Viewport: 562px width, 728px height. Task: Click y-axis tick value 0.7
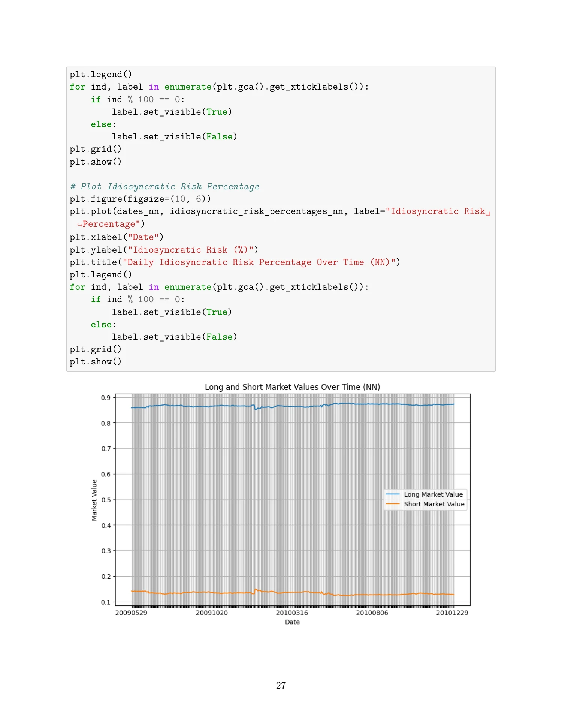point(106,449)
